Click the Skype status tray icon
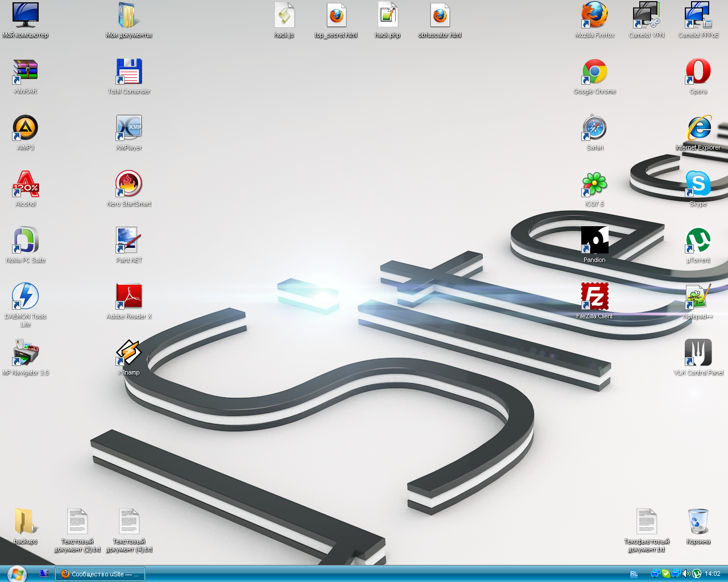This screenshot has height=582, width=728. 665,573
